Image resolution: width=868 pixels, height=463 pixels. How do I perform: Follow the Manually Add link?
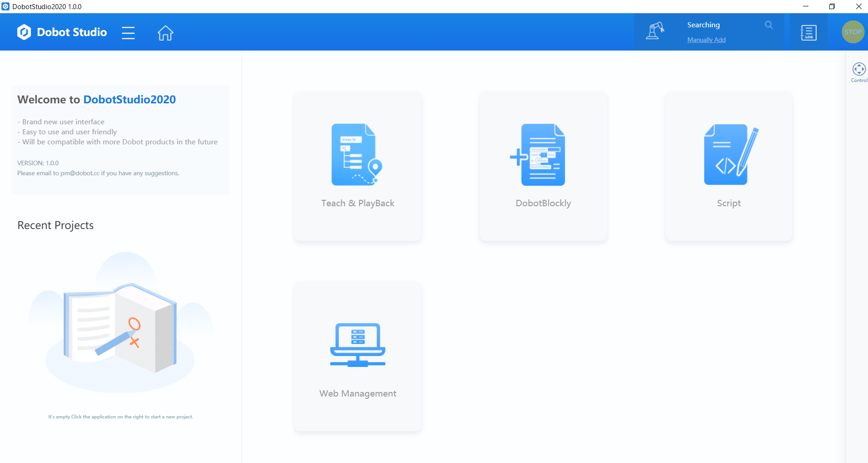pos(706,40)
